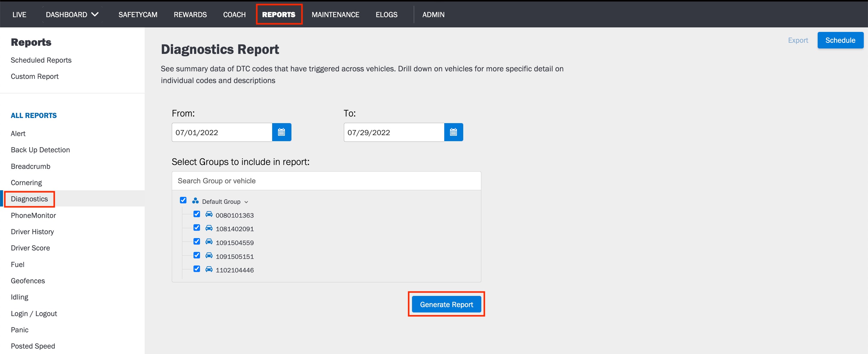Select the Login / Logout report
Viewport: 868px width, 354px height.
pos(34,314)
